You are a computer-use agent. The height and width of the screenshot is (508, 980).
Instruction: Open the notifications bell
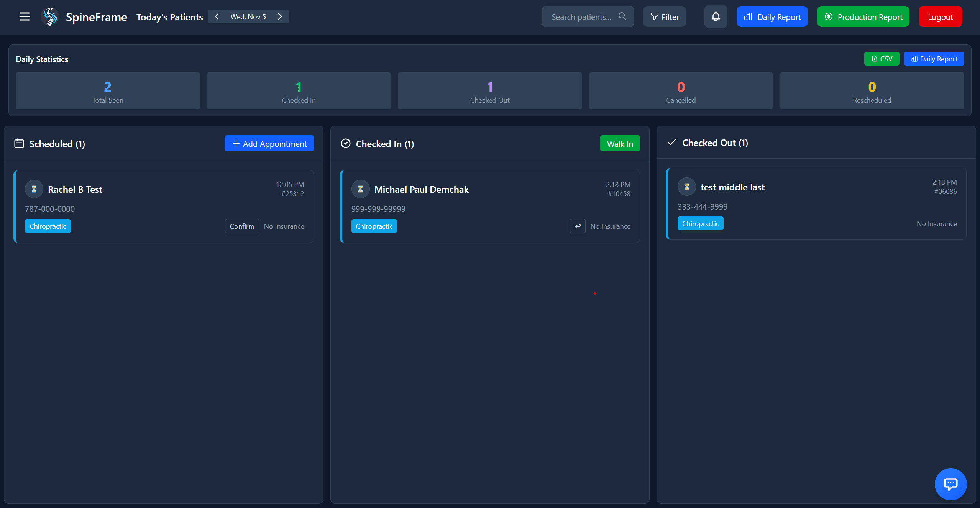[x=716, y=16]
